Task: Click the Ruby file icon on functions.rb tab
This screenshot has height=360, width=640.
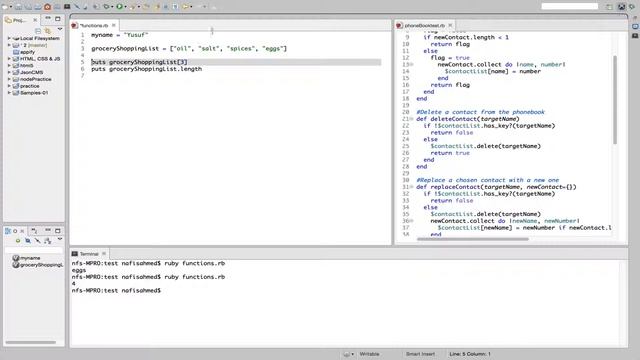Action: click(x=75, y=25)
